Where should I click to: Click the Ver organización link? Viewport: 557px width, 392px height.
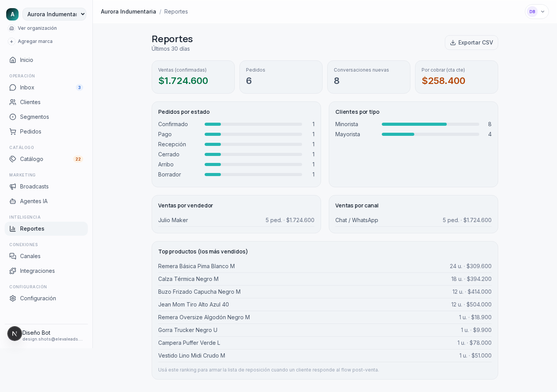37,28
